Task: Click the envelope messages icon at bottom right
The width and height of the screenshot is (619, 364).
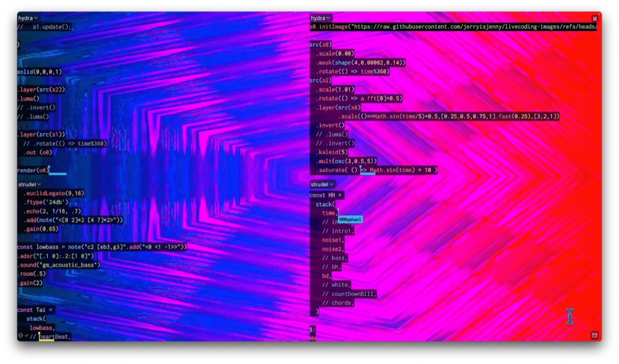Action: 594,335
